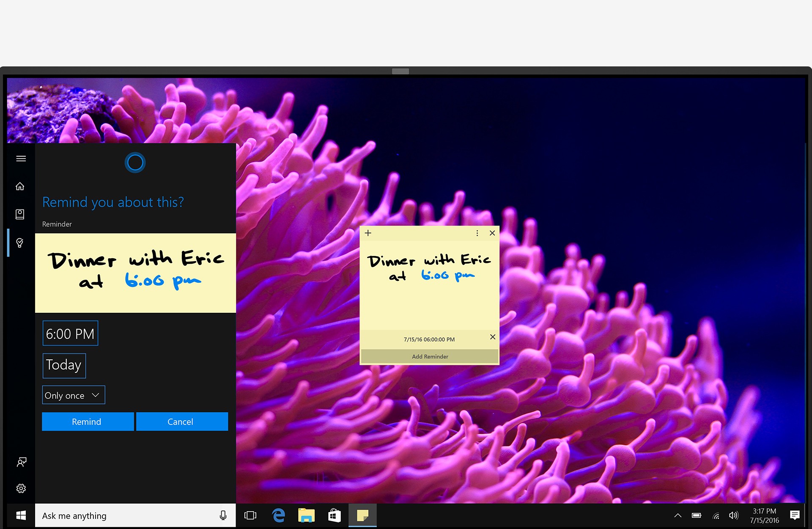Screen dimensions: 812x529
Task: Click Add Reminder on sticky note
Action: pos(430,356)
